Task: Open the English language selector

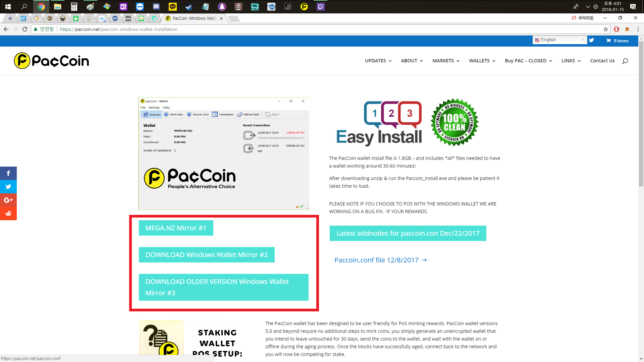Action: pyautogui.click(x=559, y=40)
